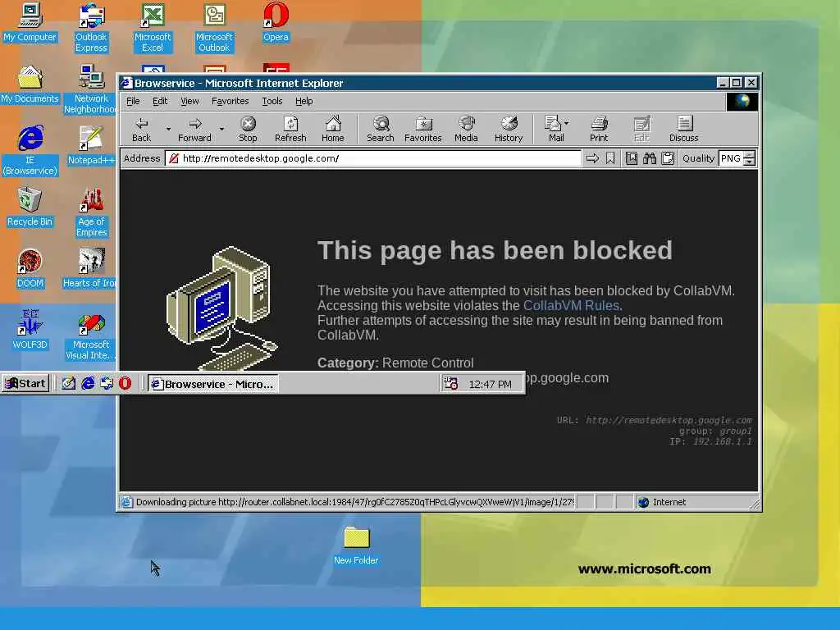Viewport: 840px width, 630px height.
Task: Select the My Documents desktop icon
Action: click(x=30, y=84)
